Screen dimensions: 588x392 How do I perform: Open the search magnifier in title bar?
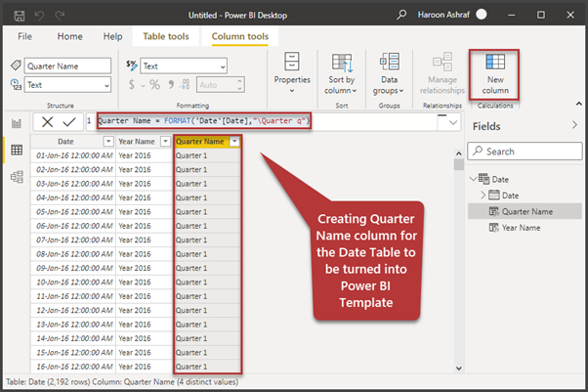tap(401, 15)
